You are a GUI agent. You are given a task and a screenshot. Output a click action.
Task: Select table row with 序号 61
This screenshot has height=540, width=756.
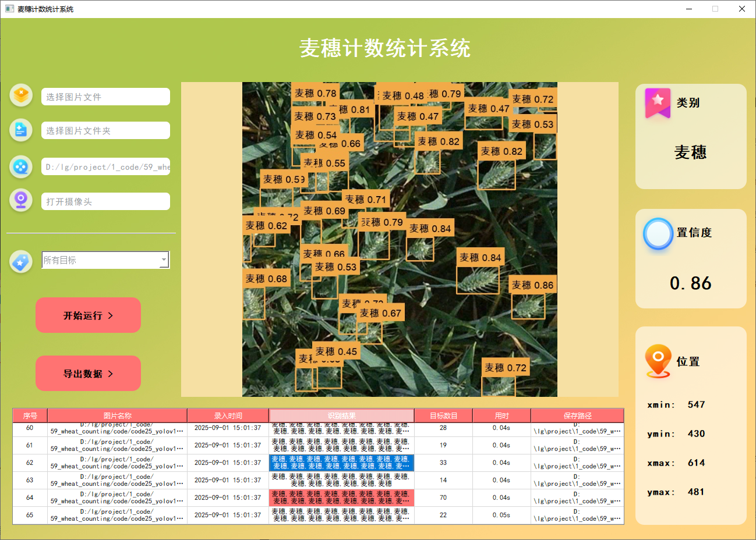318,445
